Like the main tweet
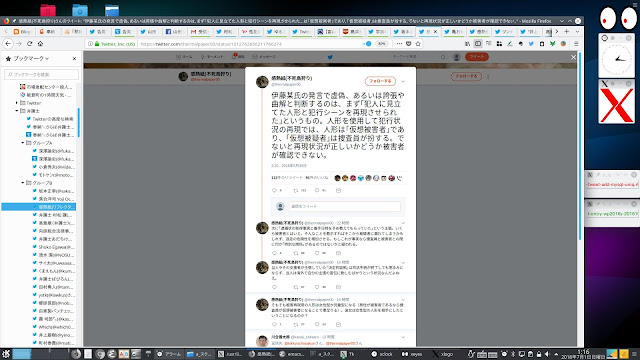The image size is (640, 360). [x=317, y=191]
